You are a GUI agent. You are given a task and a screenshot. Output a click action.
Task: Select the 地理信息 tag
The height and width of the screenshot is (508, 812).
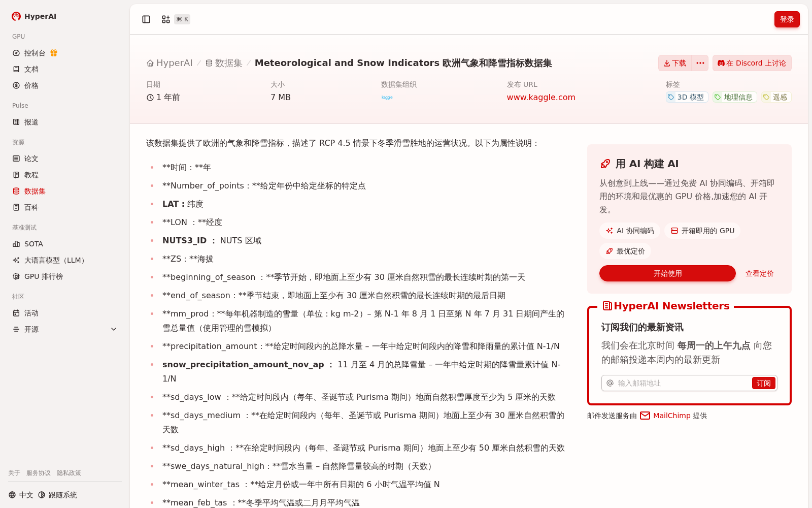tap(734, 97)
